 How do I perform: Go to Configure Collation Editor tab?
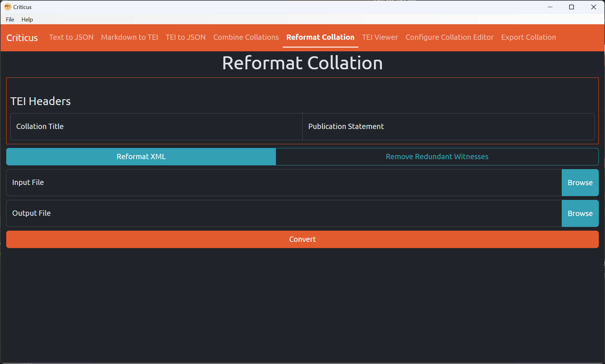449,37
